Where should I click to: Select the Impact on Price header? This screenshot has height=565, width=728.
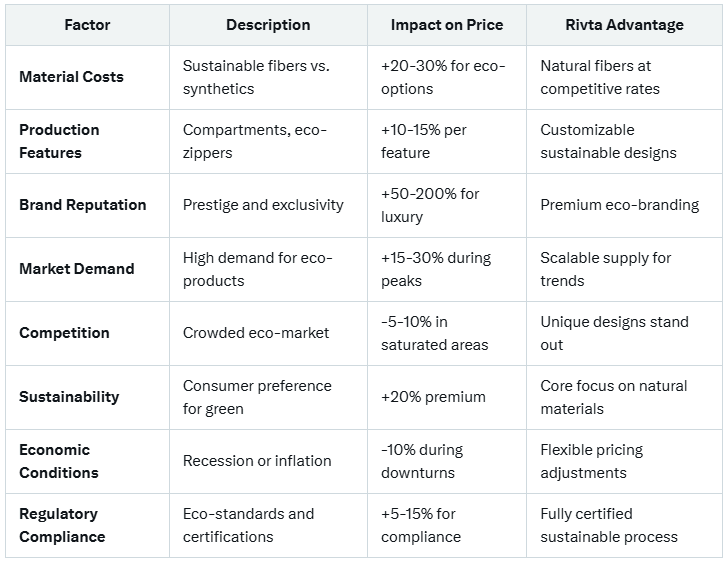pos(447,25)
